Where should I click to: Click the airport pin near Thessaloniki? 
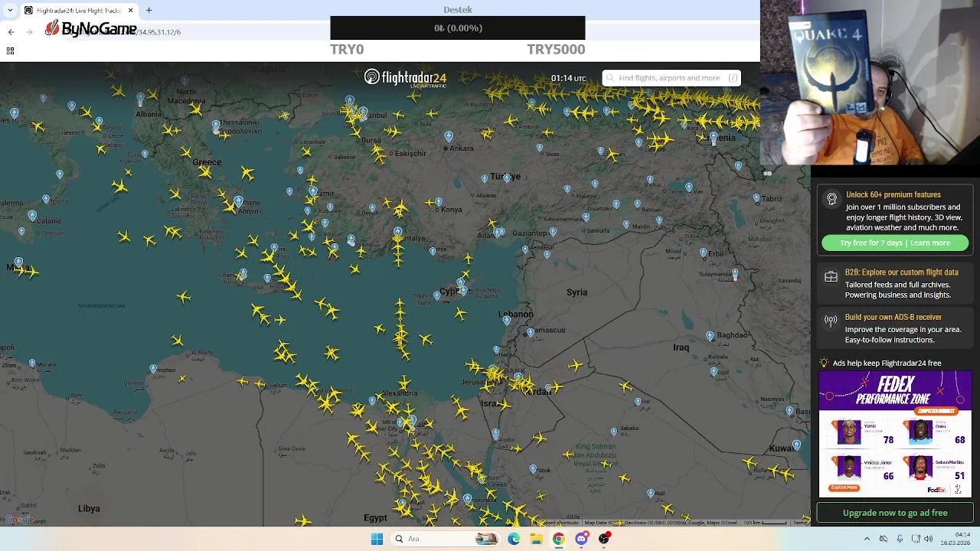pyautogui.click(x=216, y=126)
